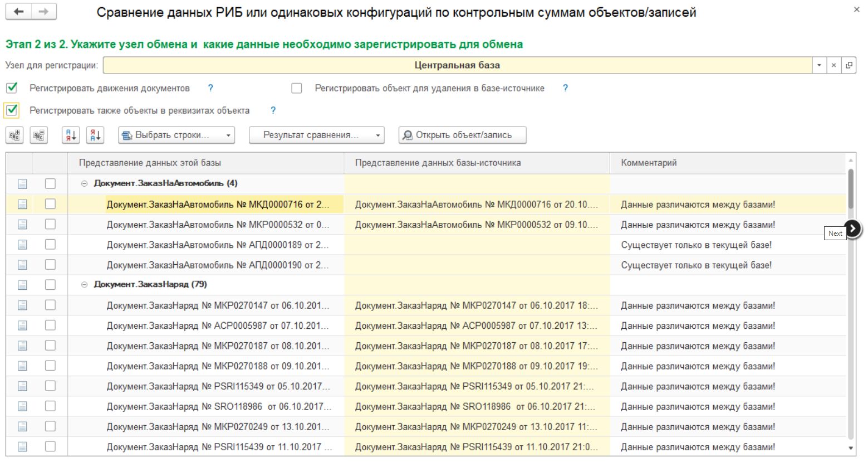Open the 'Результат сравнения' menu
Image resolution: width=868 pixels, height=462 pixels.
point(316,135)
